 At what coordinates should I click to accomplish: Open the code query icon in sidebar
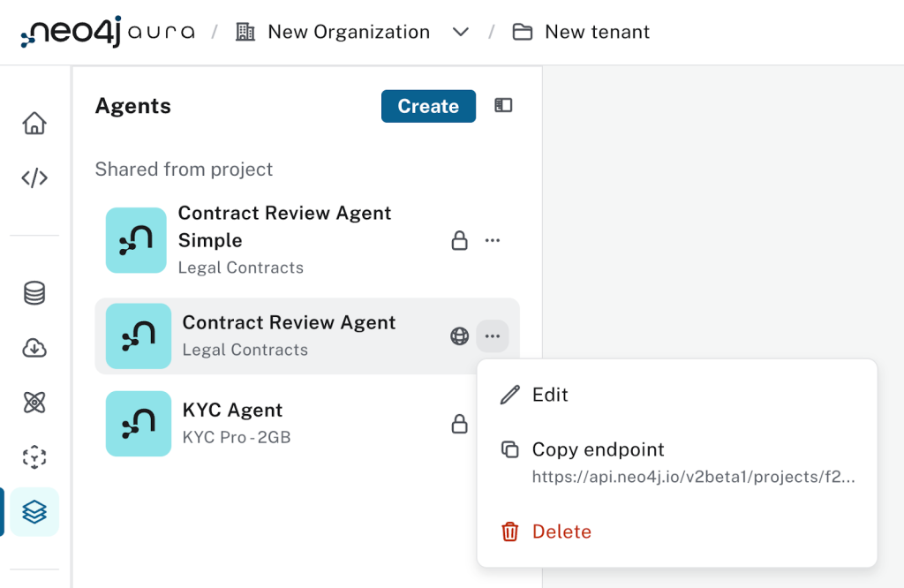pos(34,178)
